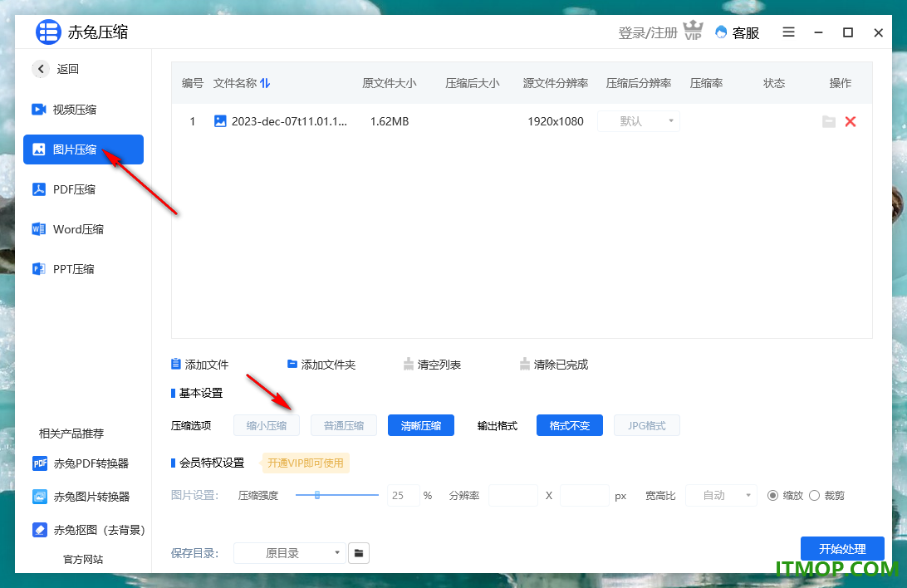Viewport: 907px width, 588px height.
Task: Click the 原文件大小 column header
Action: point(390,83)
